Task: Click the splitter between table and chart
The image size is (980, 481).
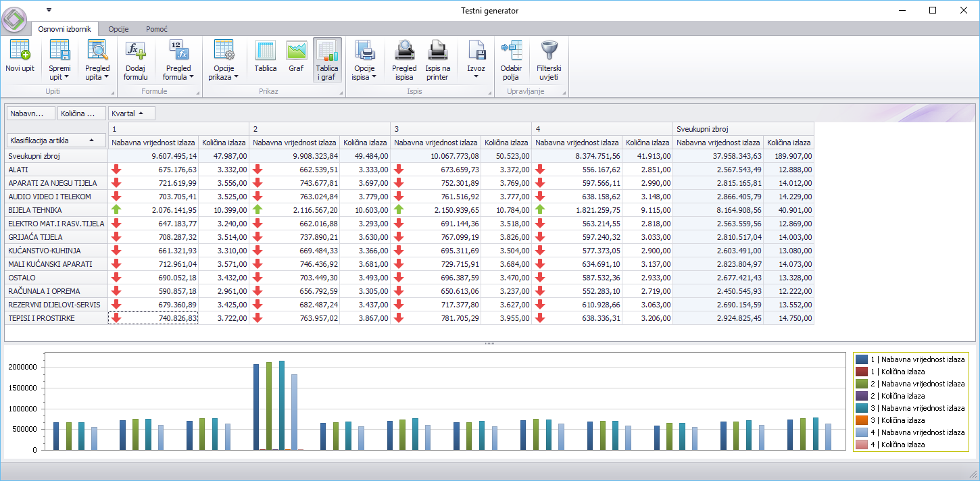Action: pyautogui.click(x=489, y=344)
